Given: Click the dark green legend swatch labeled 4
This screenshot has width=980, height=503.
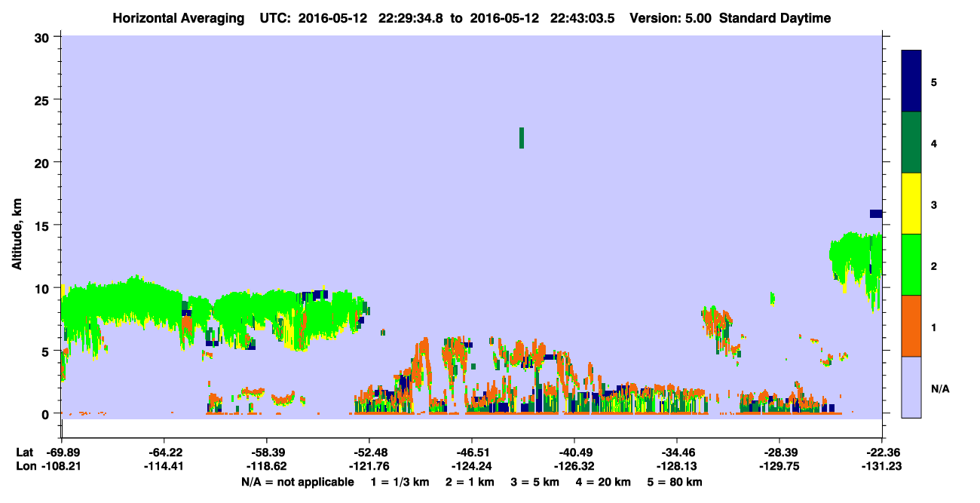Looking at the screenshot, I should pos(911,143).
